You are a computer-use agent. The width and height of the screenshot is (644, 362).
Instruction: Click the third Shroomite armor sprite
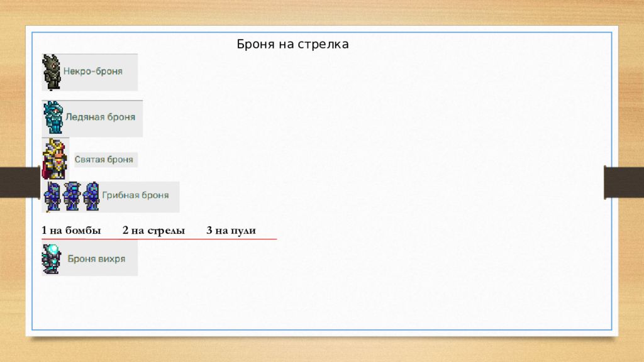(x=91, y=197)
